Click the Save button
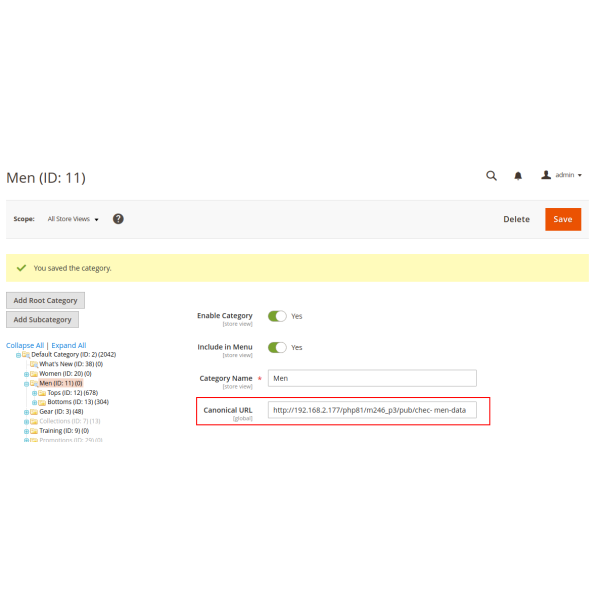The height and width of the screenshot is (600, 600). pos(563,219)
